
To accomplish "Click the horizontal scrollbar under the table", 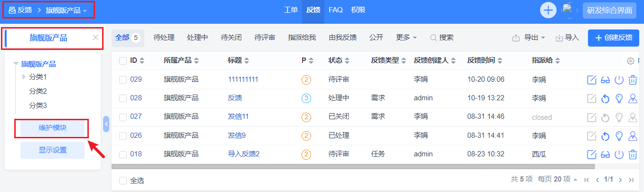I will [x=353, y=167].
